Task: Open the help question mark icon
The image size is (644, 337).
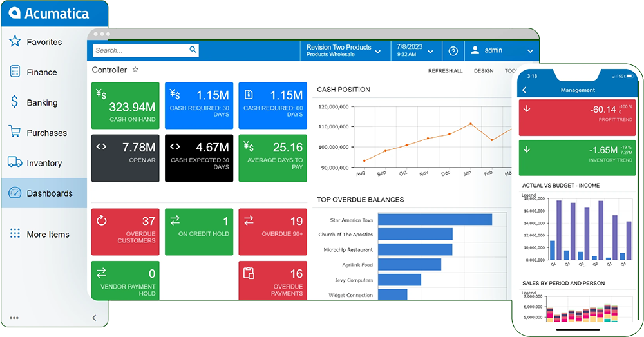Action: coord(453,51)
